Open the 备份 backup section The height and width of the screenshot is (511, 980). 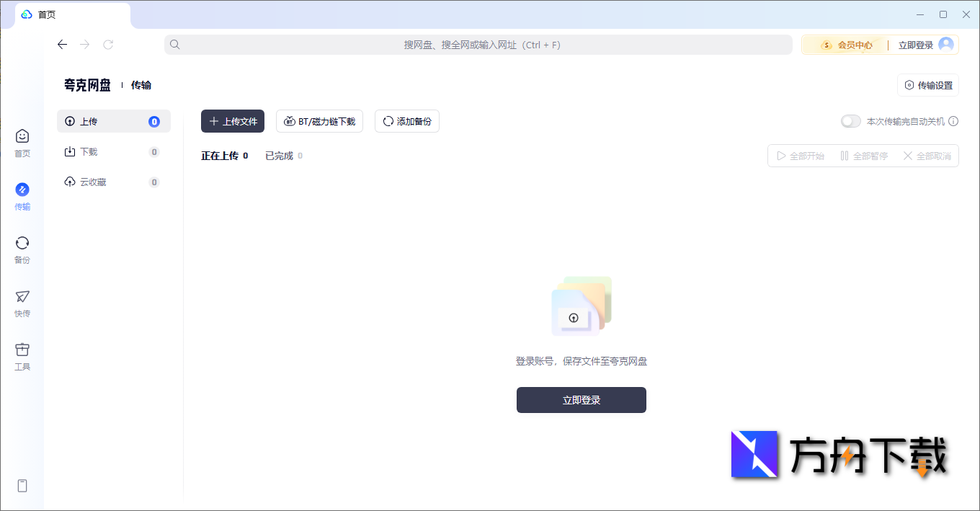tap(22, 249)
